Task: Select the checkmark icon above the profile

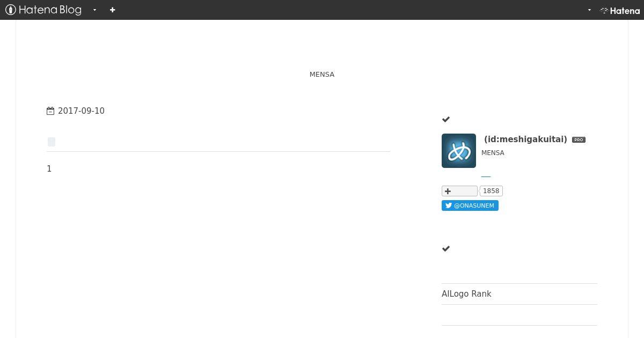Action: click(x=446, y=119)
